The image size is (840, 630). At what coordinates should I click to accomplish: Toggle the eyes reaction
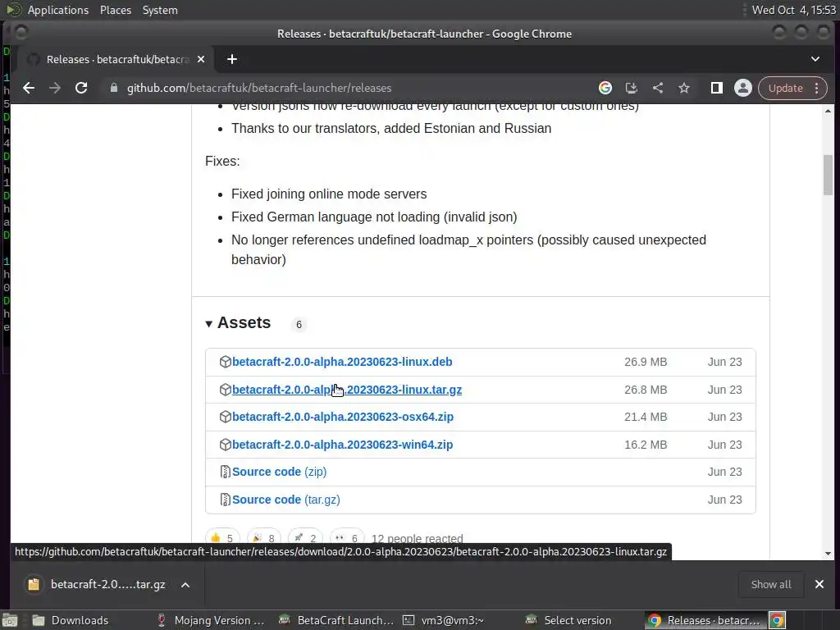[x=347, y=538]
